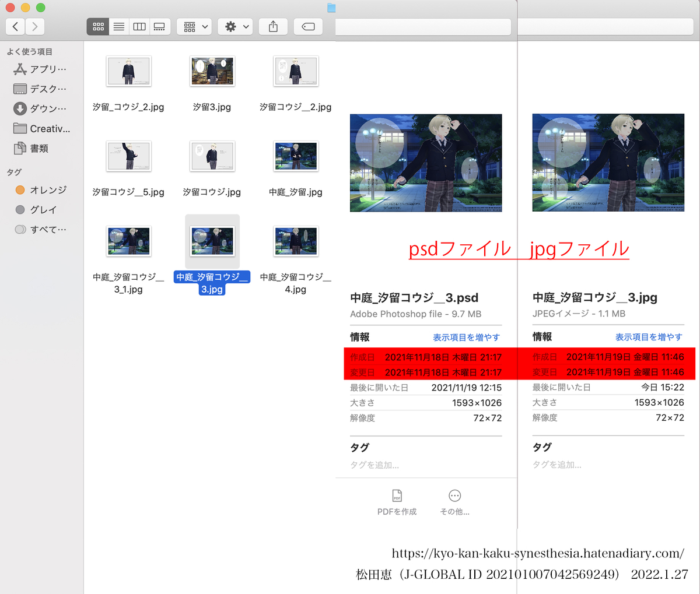Click the 中庭_汐留.jpg file name
This screenshot has height=594, width=700.
point(296,192)
